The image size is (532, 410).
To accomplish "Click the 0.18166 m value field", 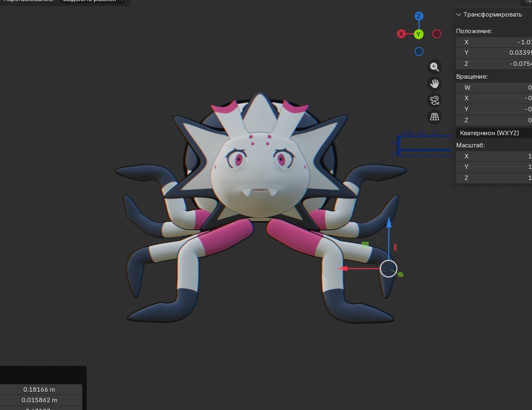I will (41, 389).
